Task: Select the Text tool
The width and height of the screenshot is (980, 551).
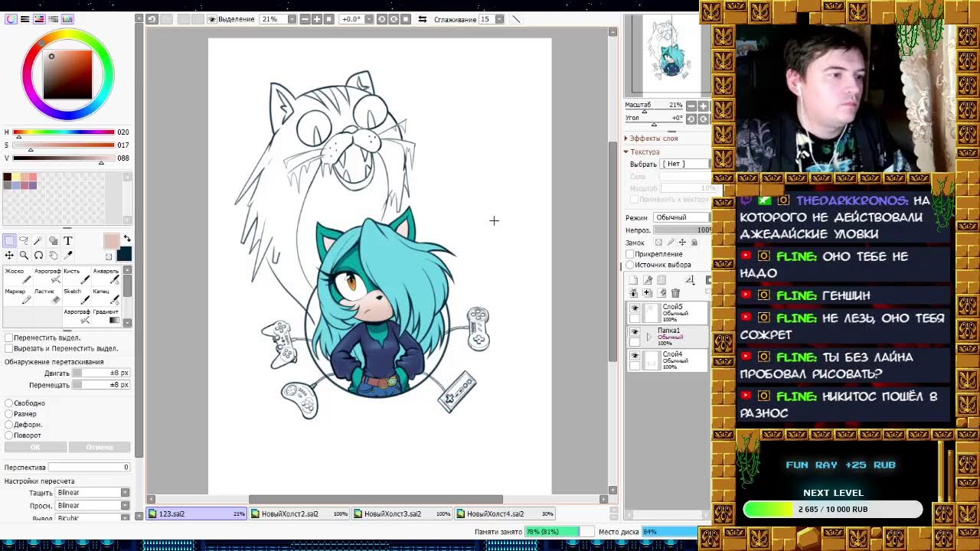Action: click(x=67, y=241)
